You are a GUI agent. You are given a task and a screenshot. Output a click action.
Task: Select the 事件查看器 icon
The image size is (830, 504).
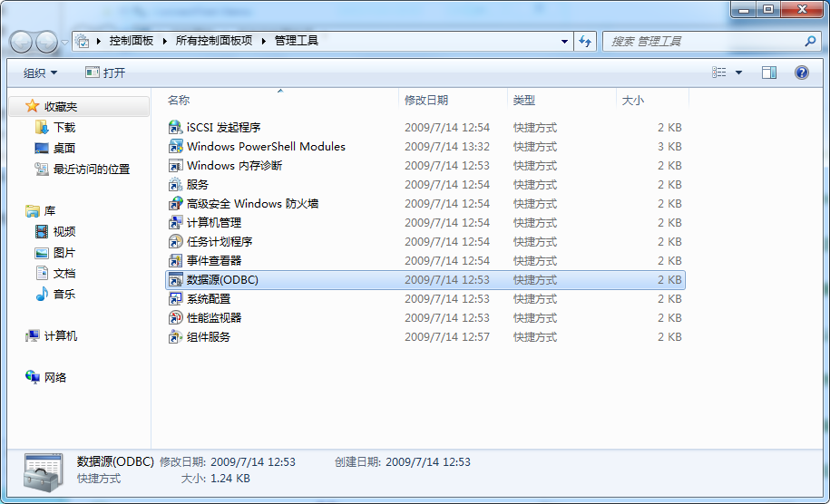point(176,261)
